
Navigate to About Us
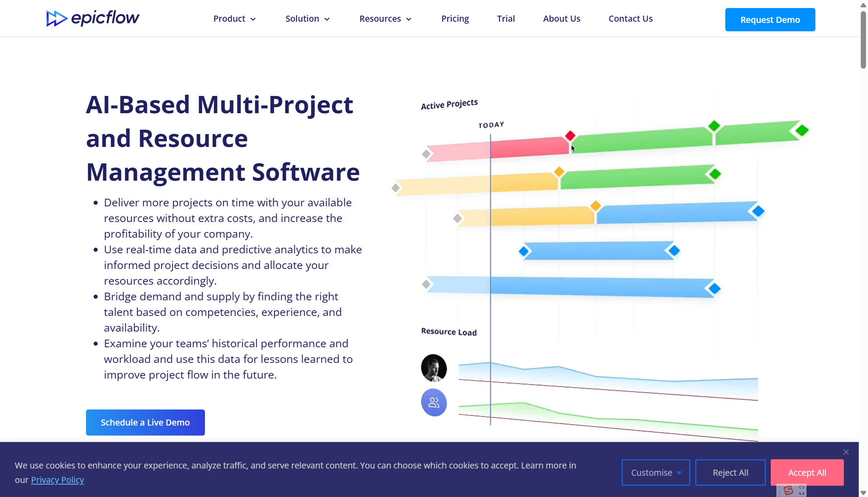pyautogui.click(x=561, y=19)
